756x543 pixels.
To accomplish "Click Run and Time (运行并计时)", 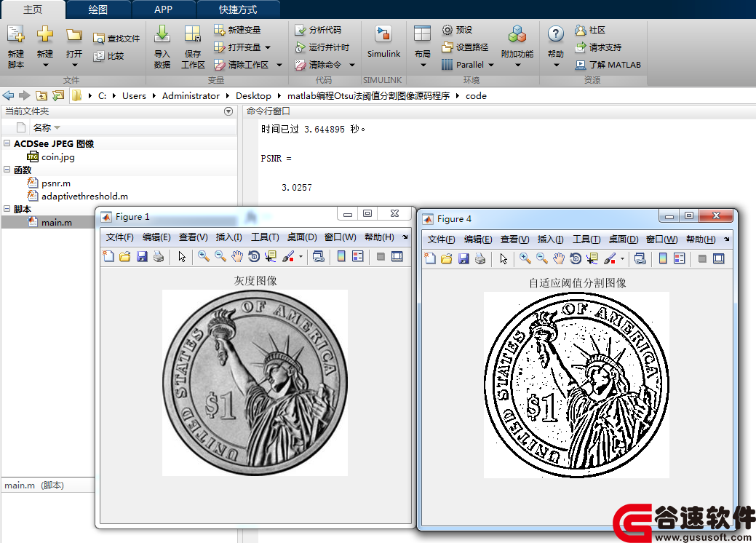I will point(322,47).
